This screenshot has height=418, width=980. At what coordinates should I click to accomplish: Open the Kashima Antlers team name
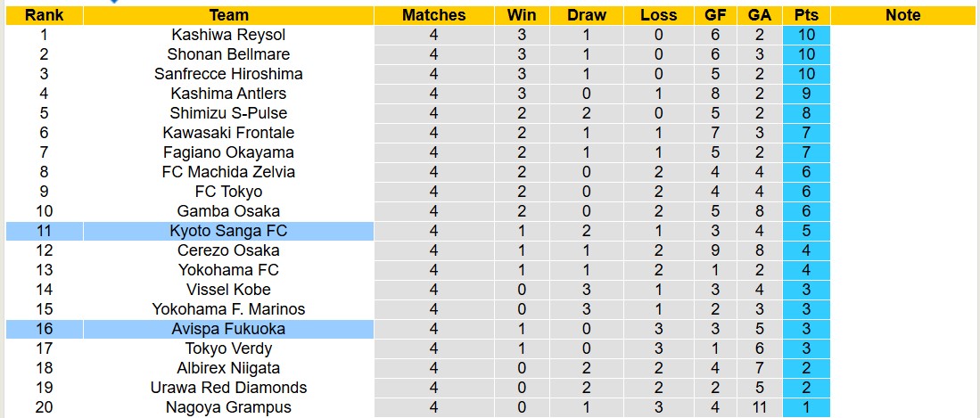(x=228, y=94)
